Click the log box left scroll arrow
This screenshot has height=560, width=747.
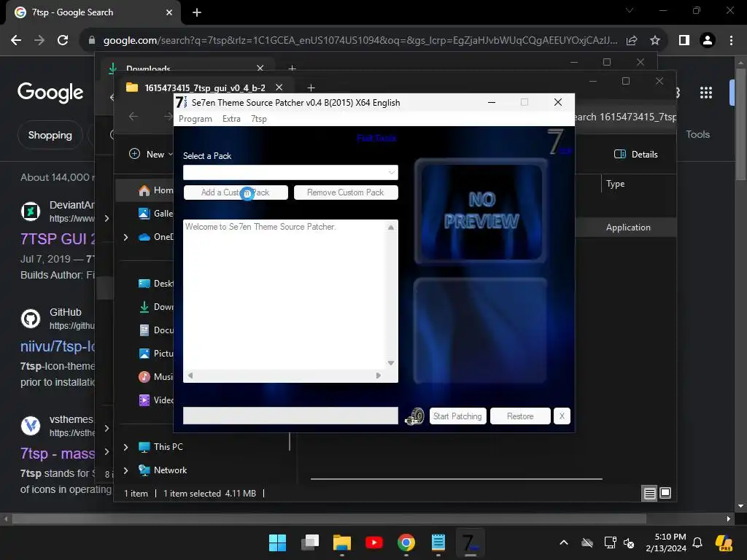point(190,376)
